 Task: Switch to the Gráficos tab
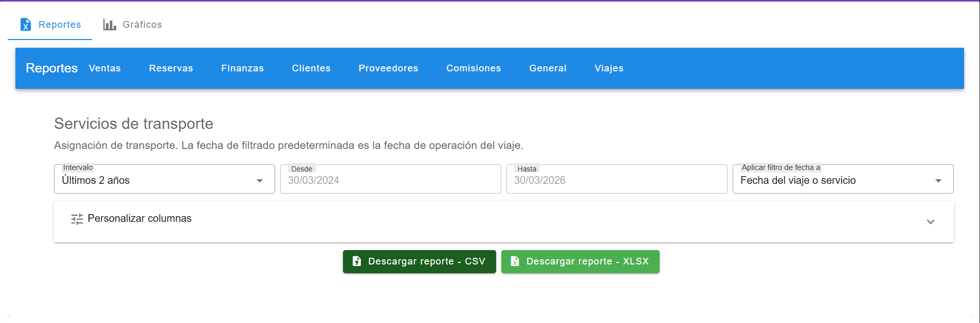(133, 25)
